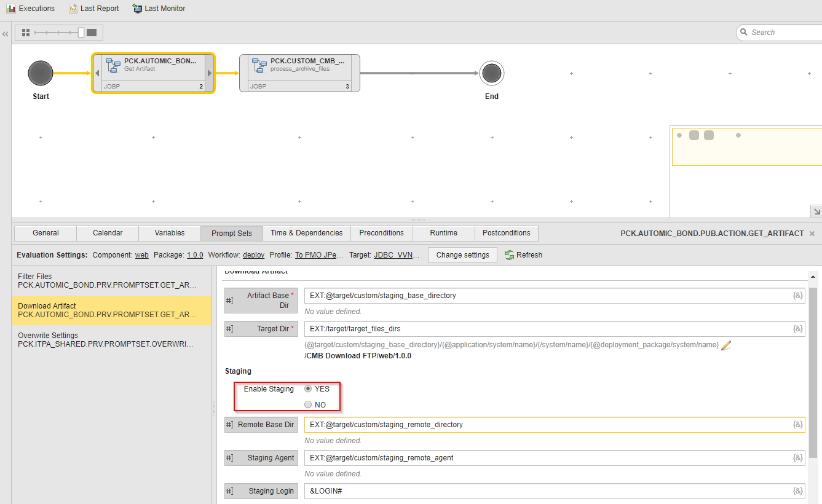Screen dimensions: 822x504
Task: Expand the PCK.AUTOMIC_BON node left arrow
Action: tap(96, 73)
